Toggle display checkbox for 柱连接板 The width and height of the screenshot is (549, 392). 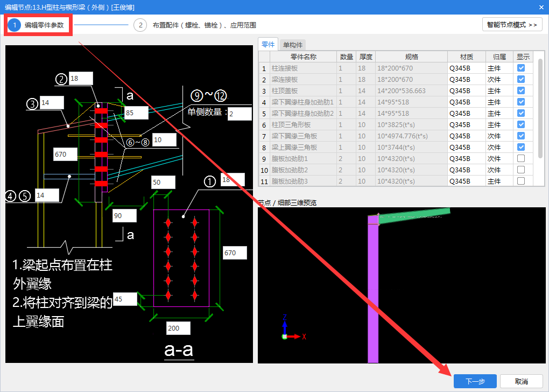pyautogui.click(x=521, y=68)
